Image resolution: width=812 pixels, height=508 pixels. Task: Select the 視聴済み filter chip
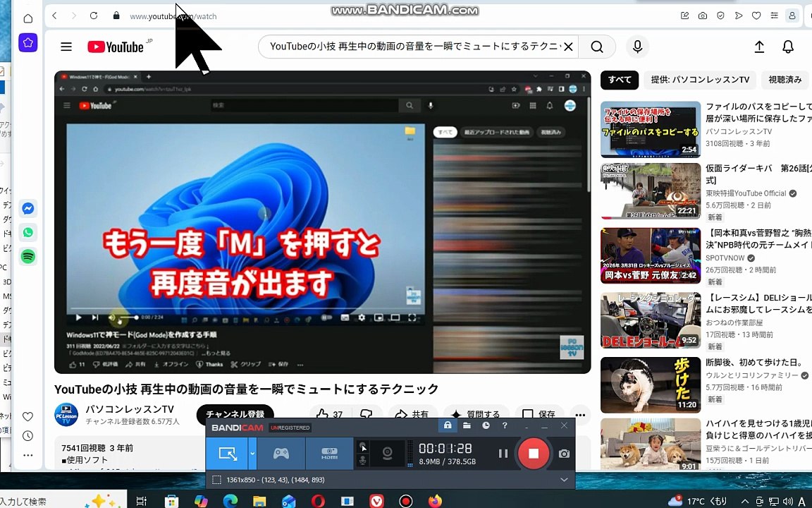(x=785, y=80)
